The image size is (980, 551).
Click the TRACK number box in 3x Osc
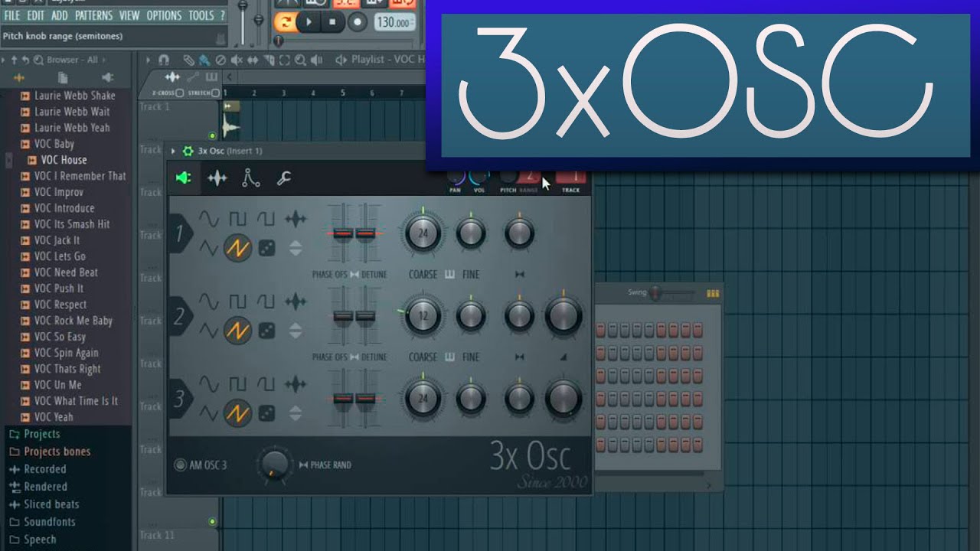(571, 177)
